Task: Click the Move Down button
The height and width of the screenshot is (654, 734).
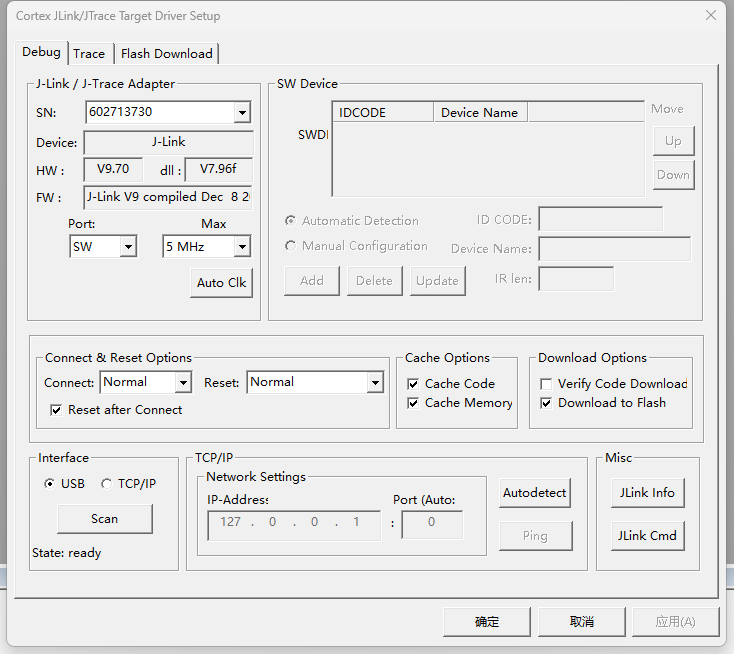Action: [x=674, y=175]
